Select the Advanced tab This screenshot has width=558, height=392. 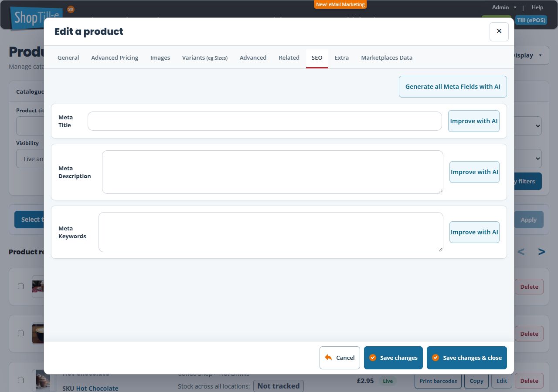click(253, 57)
